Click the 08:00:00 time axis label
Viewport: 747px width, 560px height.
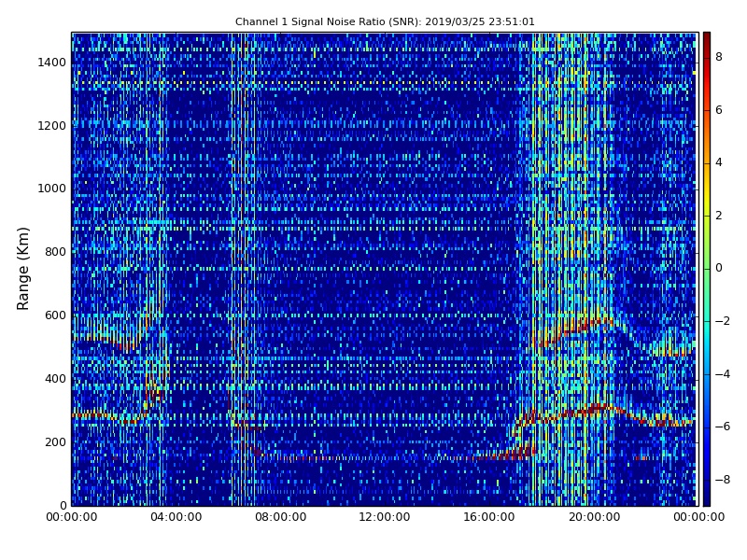point(281,517)
